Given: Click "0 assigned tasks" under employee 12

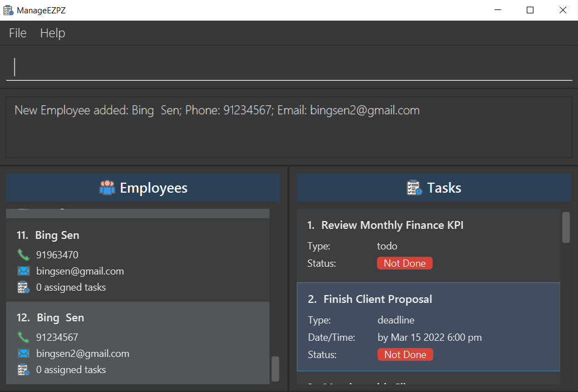Looking at the screenshot, I should [71, 370].
